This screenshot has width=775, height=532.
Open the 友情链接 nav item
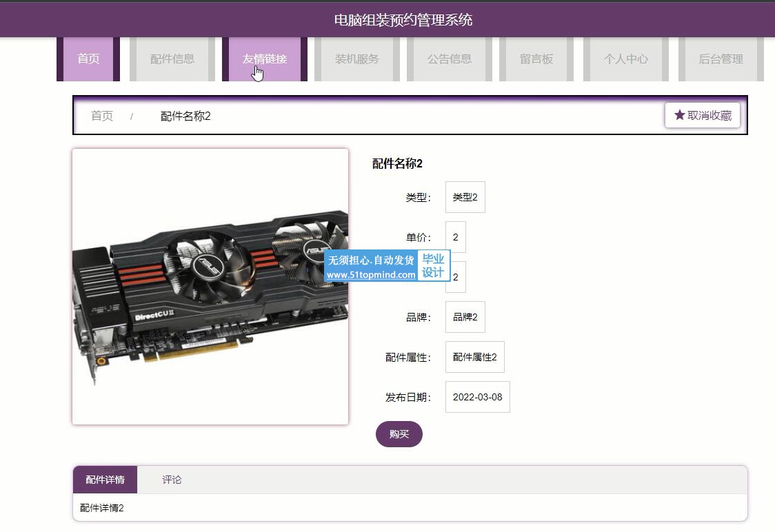[x=265, y=59]
